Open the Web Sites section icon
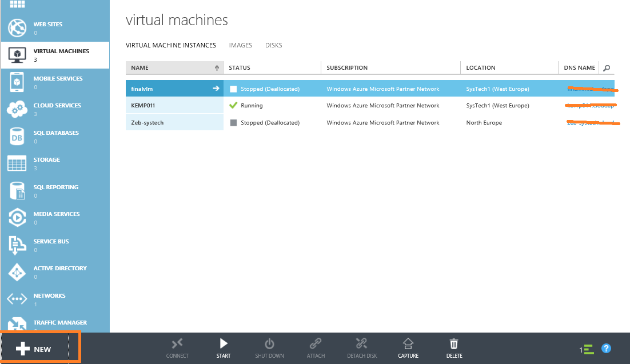 [17, 28]
